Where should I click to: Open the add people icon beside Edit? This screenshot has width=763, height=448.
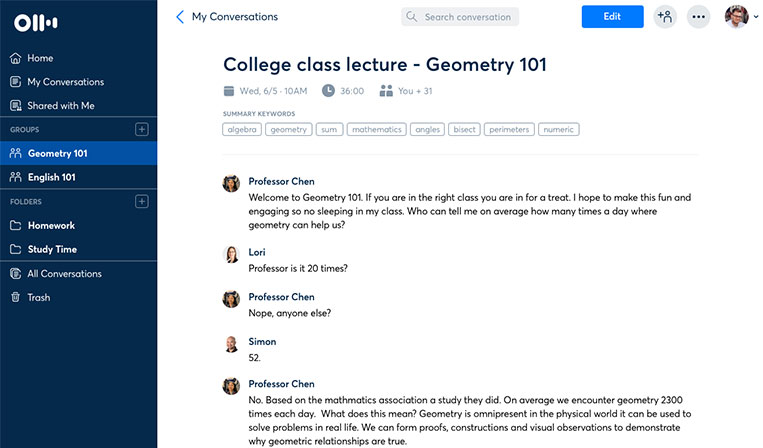click(665, 17)
